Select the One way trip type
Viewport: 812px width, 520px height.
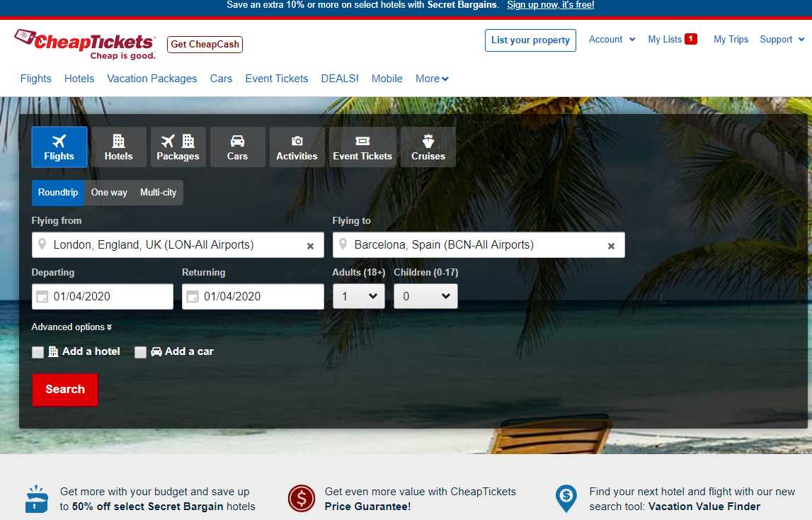pos(109,192)
